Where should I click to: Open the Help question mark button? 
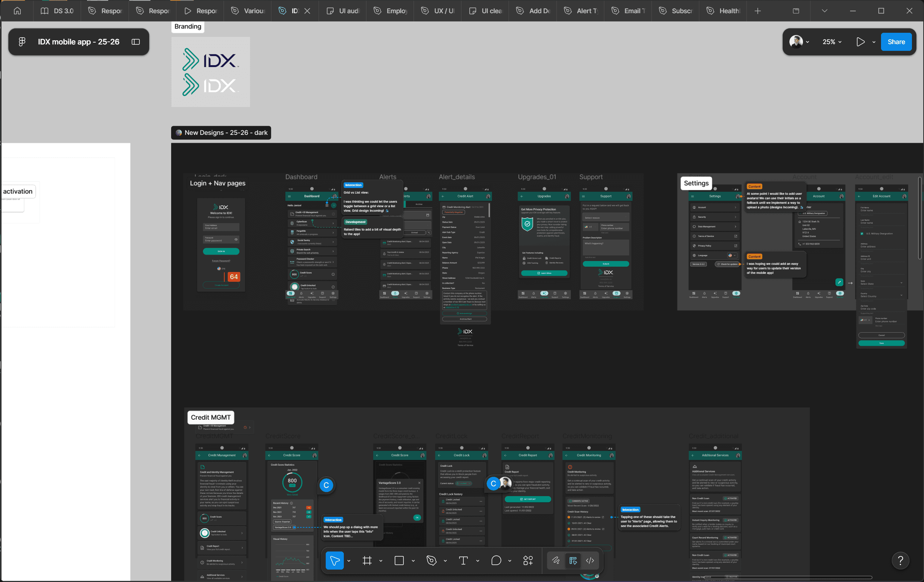coord(901,561)
